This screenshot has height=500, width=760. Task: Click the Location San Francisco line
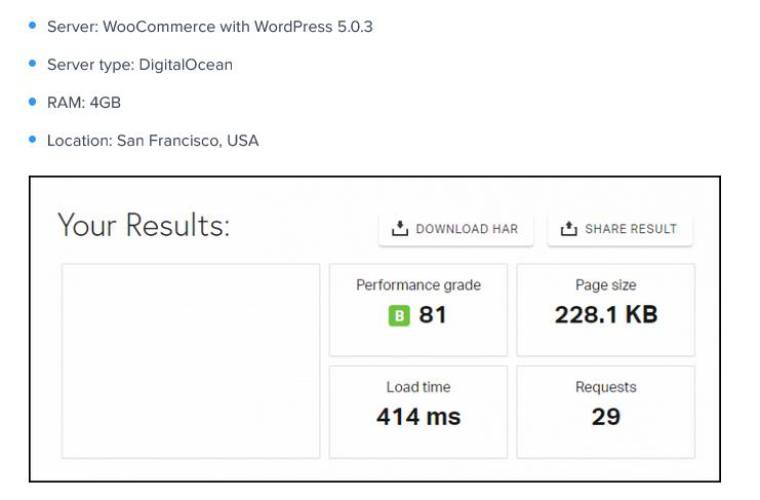tap(152, 141)
